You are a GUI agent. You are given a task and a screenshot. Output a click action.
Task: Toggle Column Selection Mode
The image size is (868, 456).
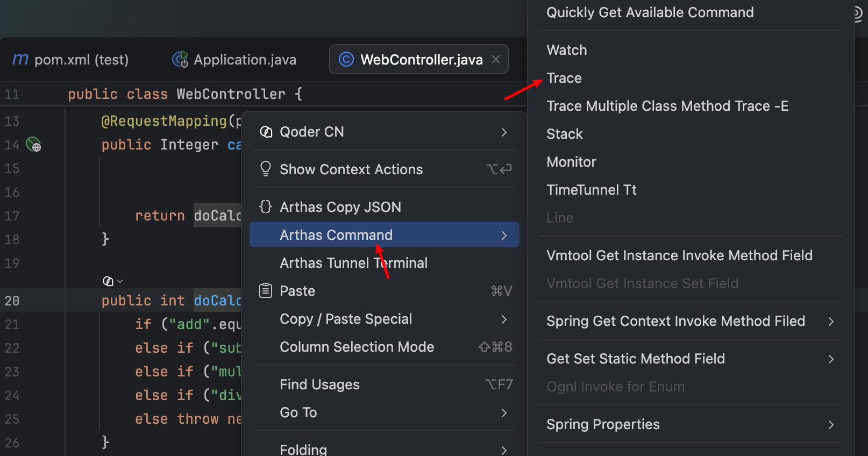385,347
